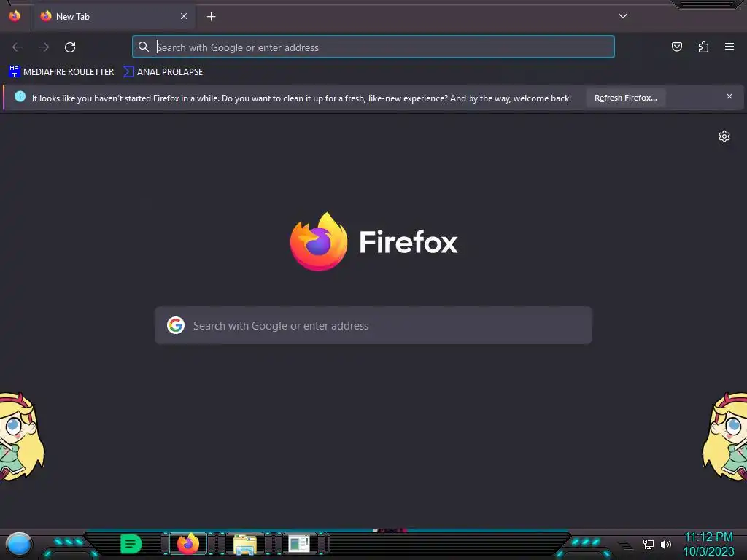Click the magnifier icon in address bar
Screen dimensions: 747x560
(144, 47)
